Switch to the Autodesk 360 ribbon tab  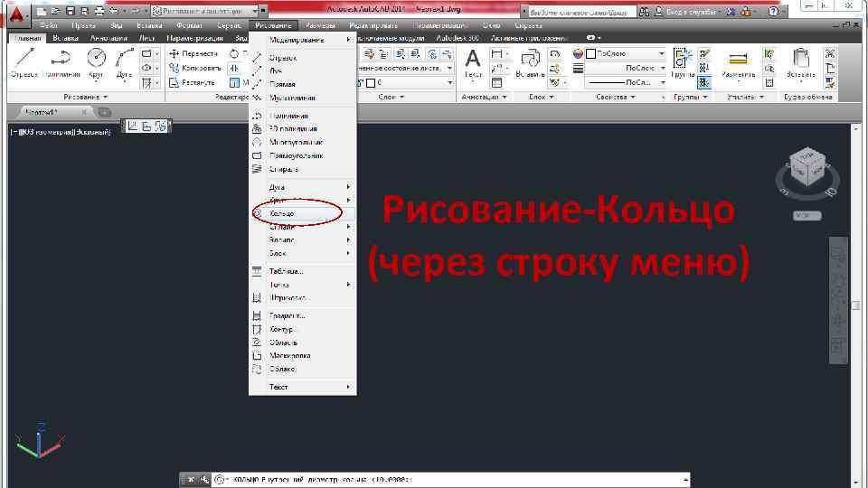click(x=458, y=38)
